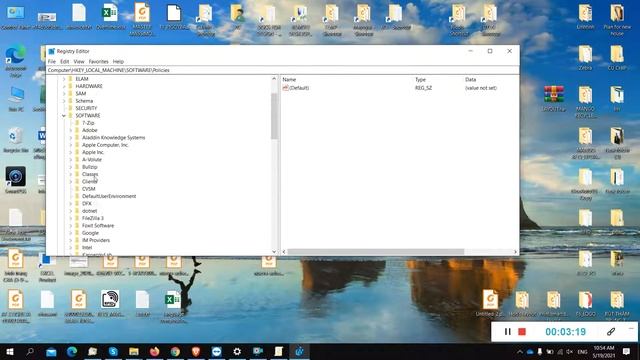The width and height of the screenshot is (640, 360).
Task: Open Google Chrome from taskbar
Action: coord(175,351)
